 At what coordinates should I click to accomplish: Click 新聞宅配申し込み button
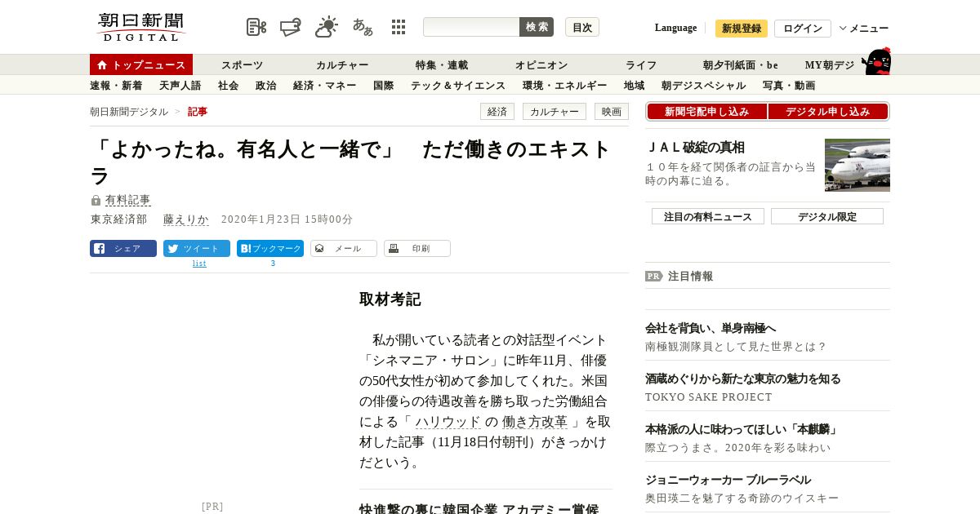(x=706, y=112)
